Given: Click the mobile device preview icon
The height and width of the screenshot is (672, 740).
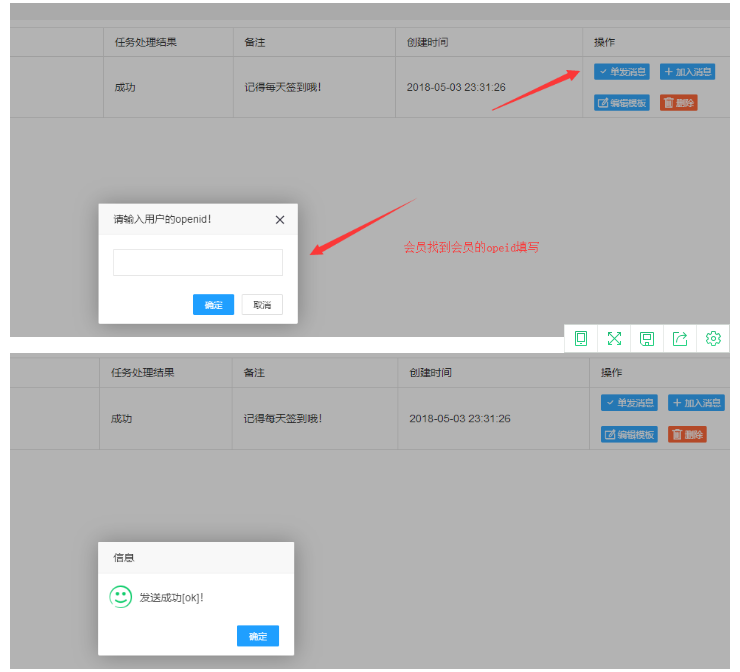Looking at the screenshot, I should tap(581, 339).
